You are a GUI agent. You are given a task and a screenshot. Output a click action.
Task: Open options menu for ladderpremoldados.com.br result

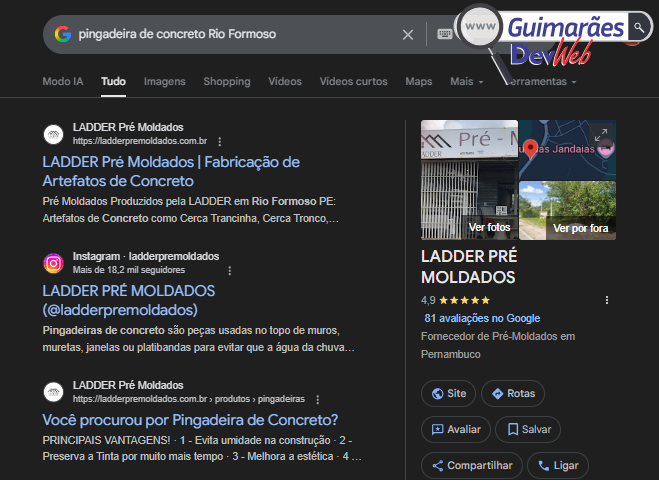coord(220,142)
